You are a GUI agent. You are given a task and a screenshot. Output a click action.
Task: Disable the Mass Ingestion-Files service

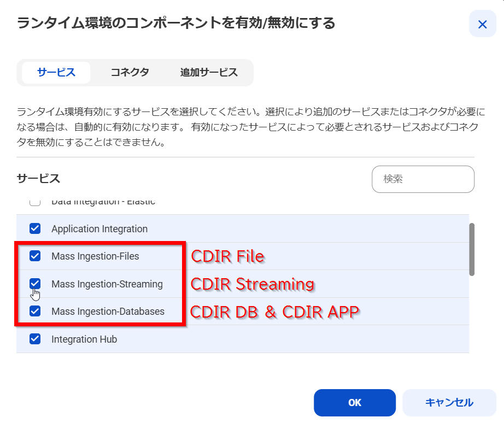[35, 256]
